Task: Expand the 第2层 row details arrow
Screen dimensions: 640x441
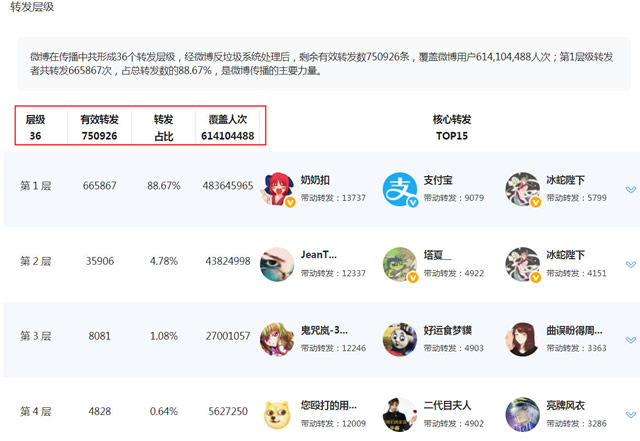Action: coord(630,265)
